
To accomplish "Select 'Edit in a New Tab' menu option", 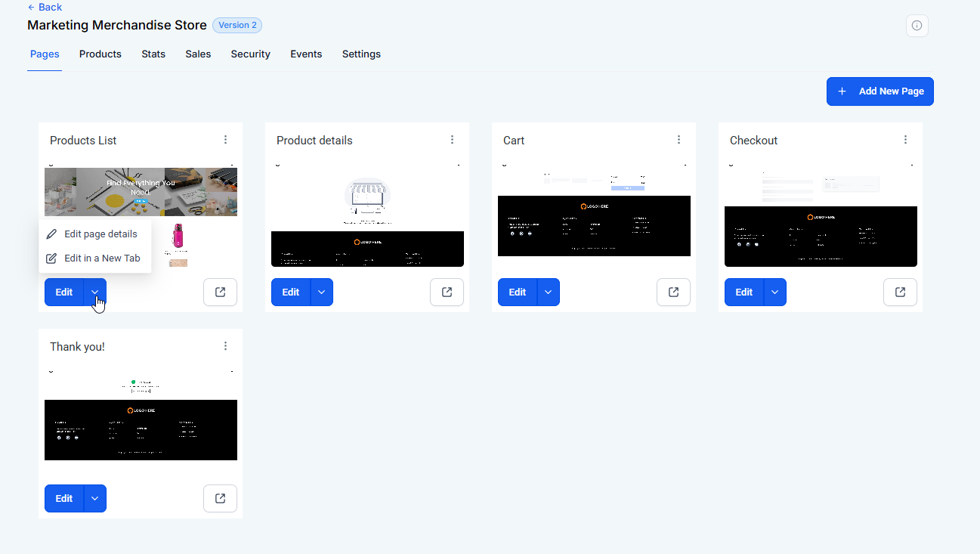I will pyautogui.click(x=101, y=258).
